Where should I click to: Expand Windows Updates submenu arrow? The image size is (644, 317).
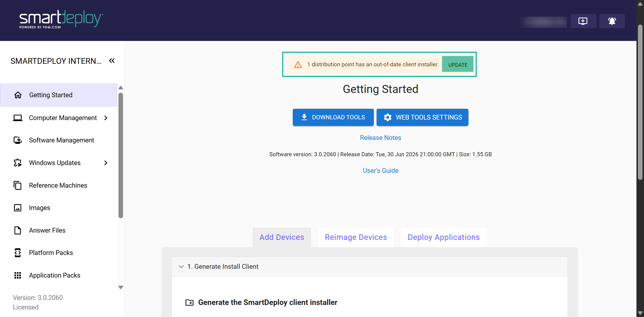106,163
